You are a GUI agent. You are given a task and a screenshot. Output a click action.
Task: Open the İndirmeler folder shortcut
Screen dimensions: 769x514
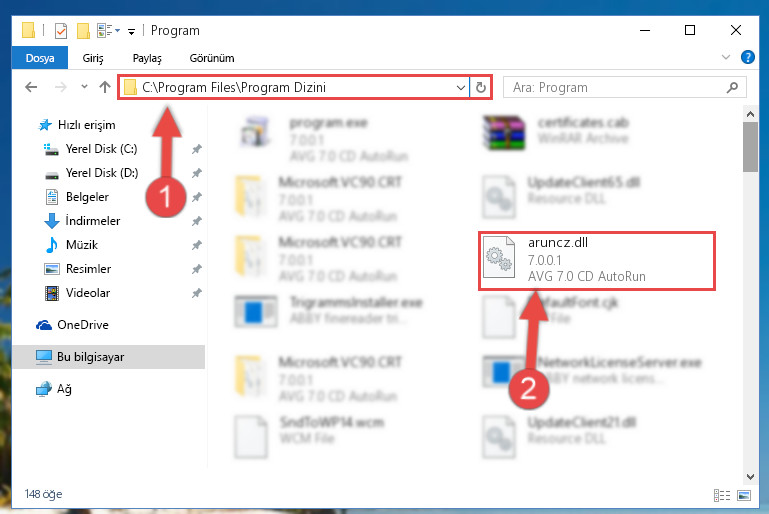93,221
